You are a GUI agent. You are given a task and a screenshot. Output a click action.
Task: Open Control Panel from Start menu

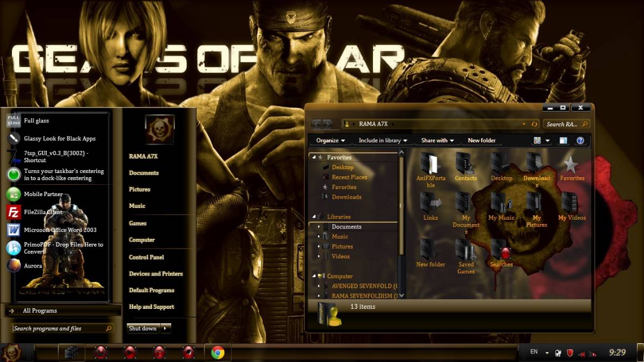pos(147,257)
